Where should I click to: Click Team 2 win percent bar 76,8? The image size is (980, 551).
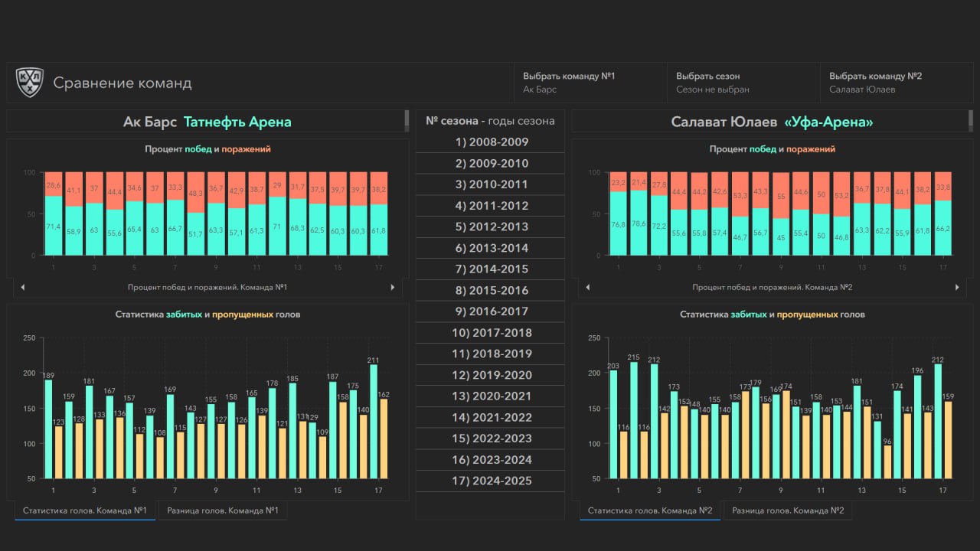618,223
